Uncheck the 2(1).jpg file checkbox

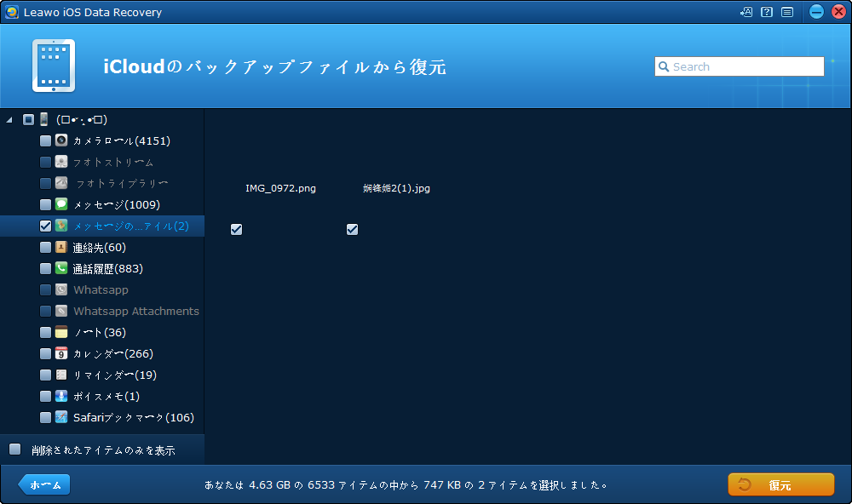tap(352, 229)
